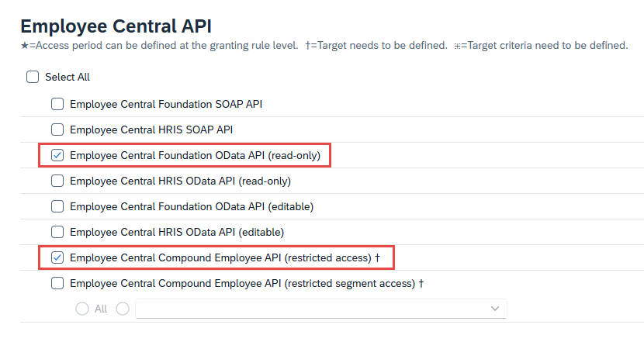This screenshot has width=644, height=342.
Task: Select the All radio button
Action: 82,309
